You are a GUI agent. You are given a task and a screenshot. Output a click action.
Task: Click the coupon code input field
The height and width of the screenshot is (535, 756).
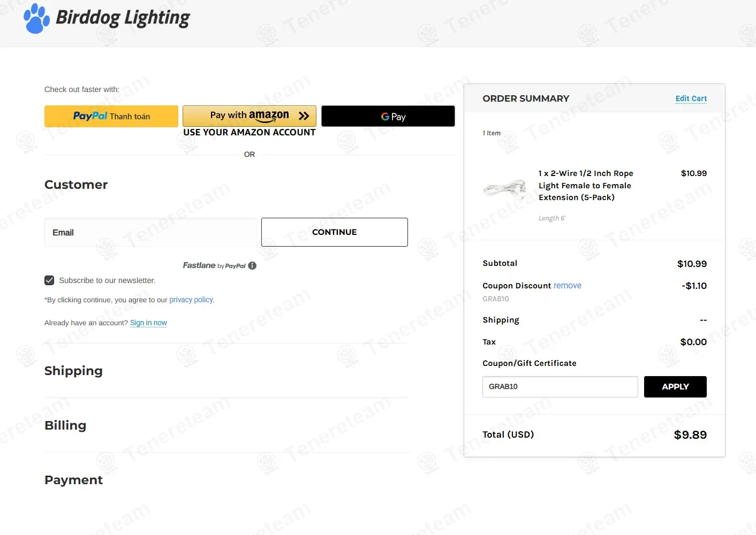tap(560, 387)
